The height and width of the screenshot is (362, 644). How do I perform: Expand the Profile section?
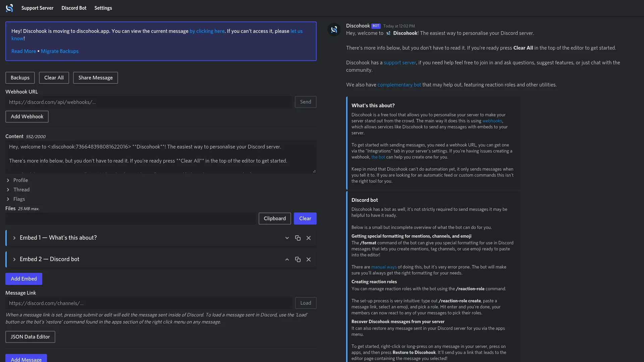coord(17,180)
